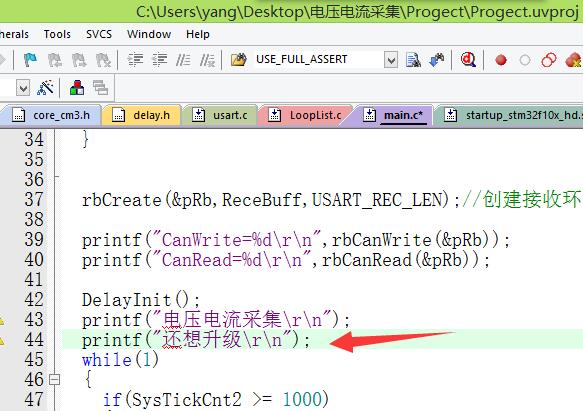Go to previous bookmark icon

55,60
